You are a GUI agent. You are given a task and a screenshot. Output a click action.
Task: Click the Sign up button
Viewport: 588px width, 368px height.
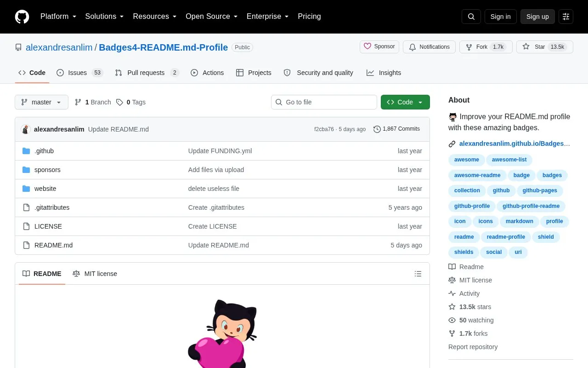pyautogui.click(x=537, y=17)
